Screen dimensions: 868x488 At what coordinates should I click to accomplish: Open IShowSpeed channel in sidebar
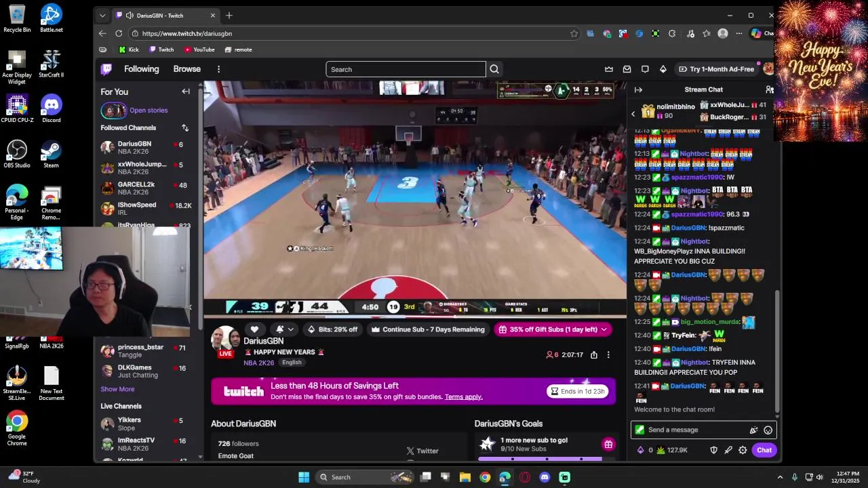pyautogui.click(x=146, y=208)
